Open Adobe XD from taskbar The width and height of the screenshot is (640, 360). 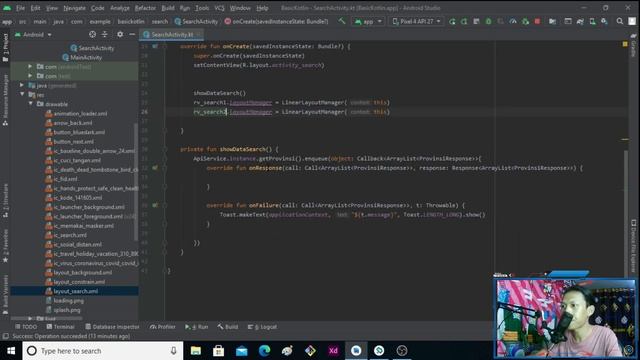tap(333, 351)
